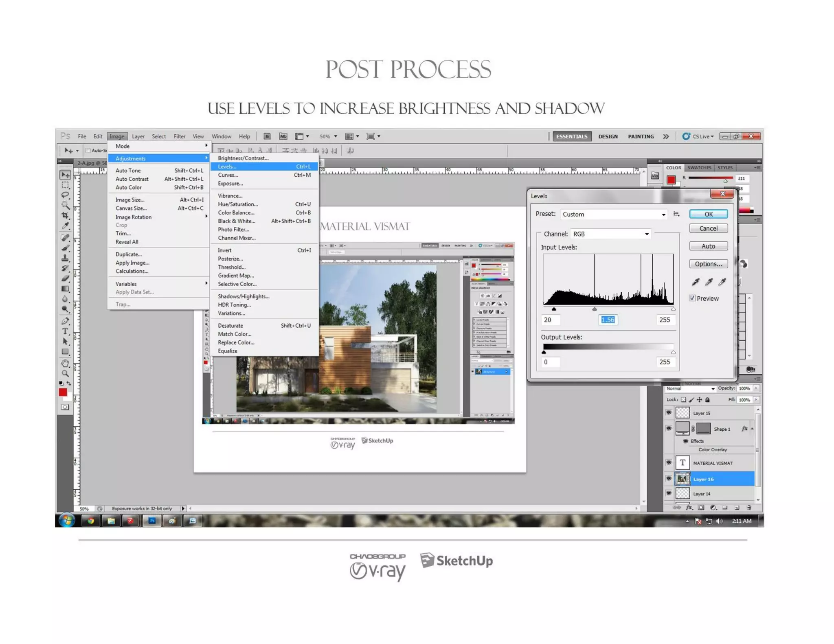Screen dimensions: 834x644
Task: Hide the Shape 1 layer
Action: point(669,428)
